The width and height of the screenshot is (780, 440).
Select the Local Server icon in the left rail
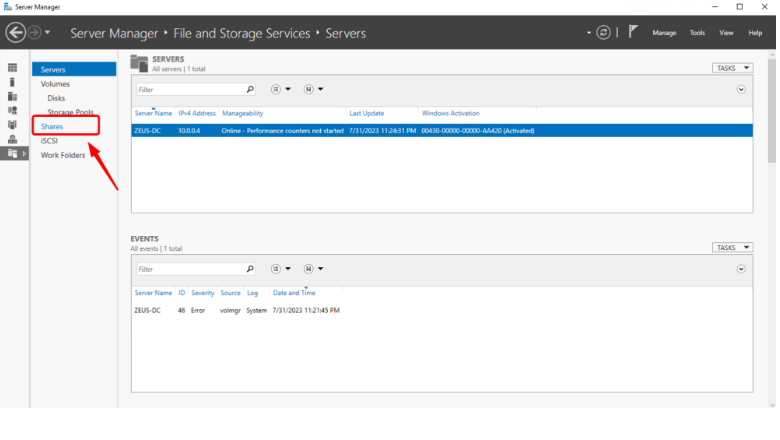click(x=13, y=82)
